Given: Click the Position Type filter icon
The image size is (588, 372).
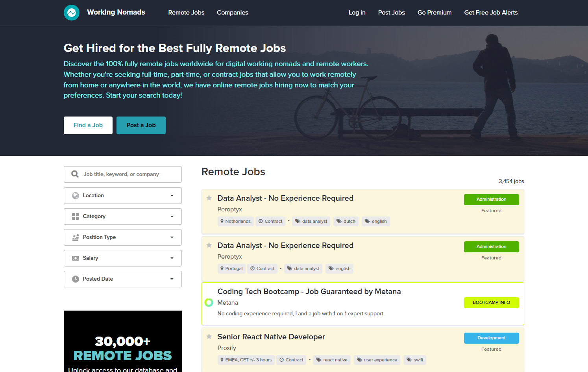Looking at the screenshot, I should (76, 237).
